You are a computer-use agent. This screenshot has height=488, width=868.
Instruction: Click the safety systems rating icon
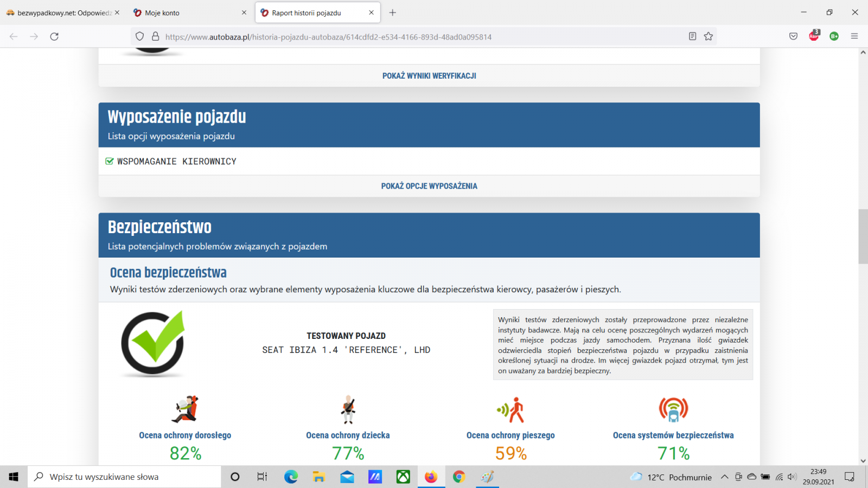[673, 409]
